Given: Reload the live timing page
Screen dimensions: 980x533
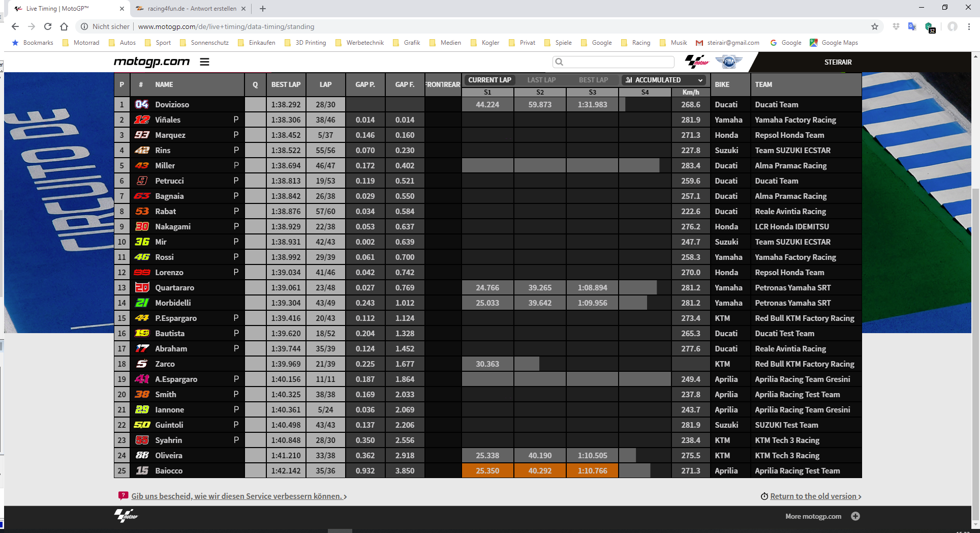Looking at the screenshot, I should (48, 26).
